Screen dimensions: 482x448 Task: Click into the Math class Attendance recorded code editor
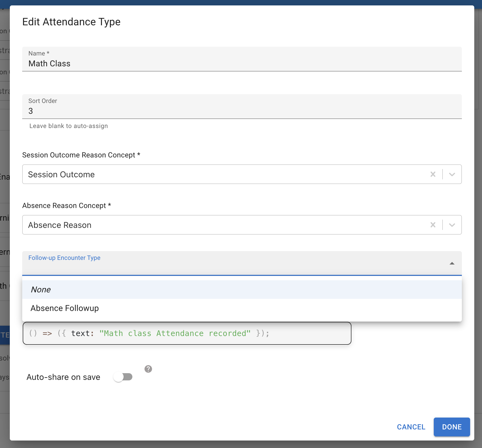(187, 333)
